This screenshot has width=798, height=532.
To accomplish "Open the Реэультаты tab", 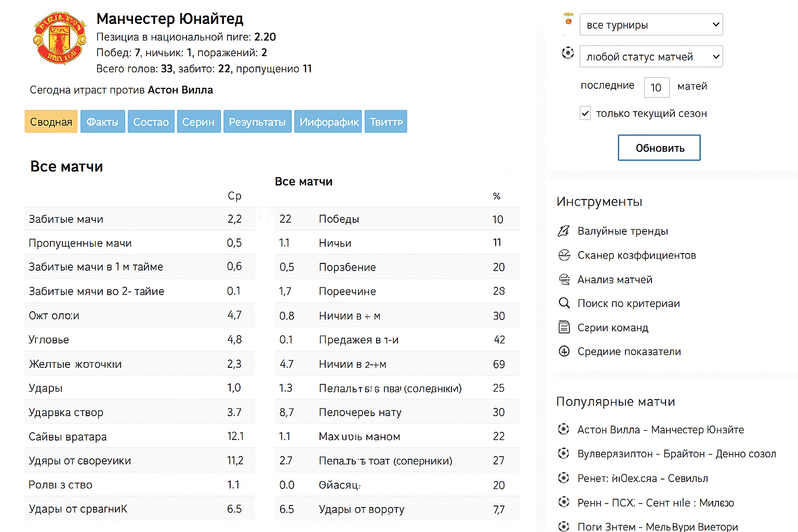I will (x=257, y=122).
